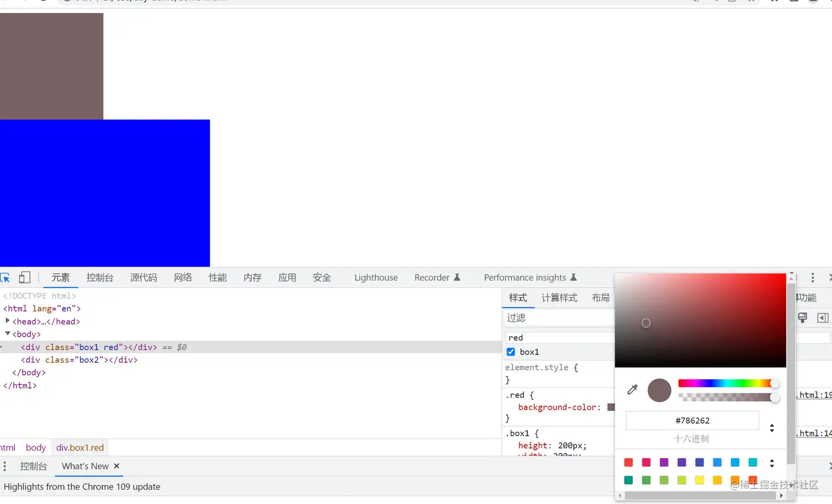832x504 pixels.
Task: Choose the yellow palette swatch
Action: [x=699, y=480]
